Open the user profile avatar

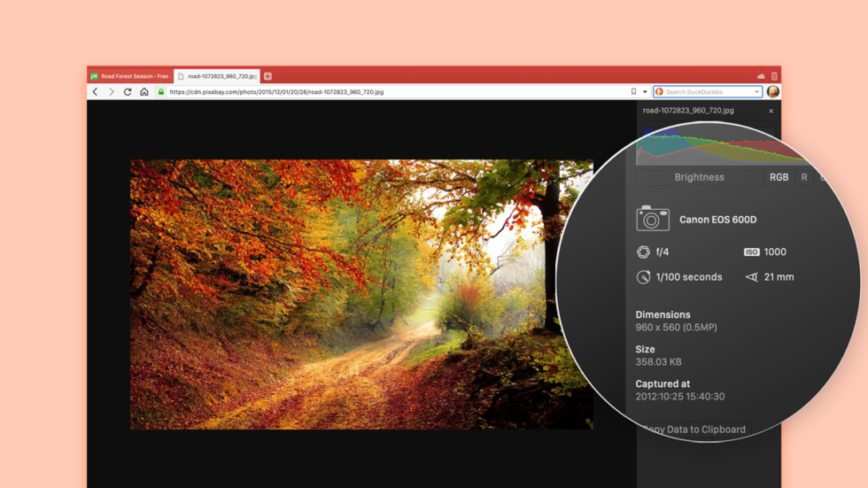(x=772, y=92)
